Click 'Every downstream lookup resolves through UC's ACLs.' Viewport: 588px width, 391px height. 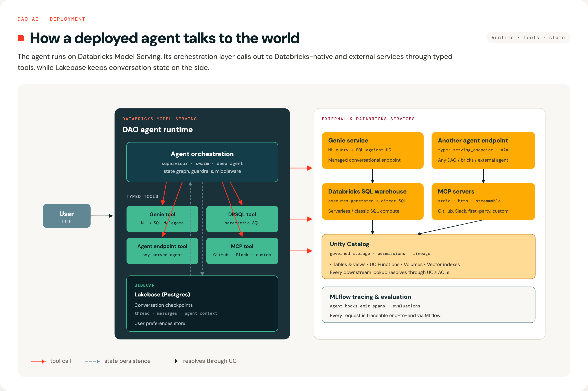(390, 272)
